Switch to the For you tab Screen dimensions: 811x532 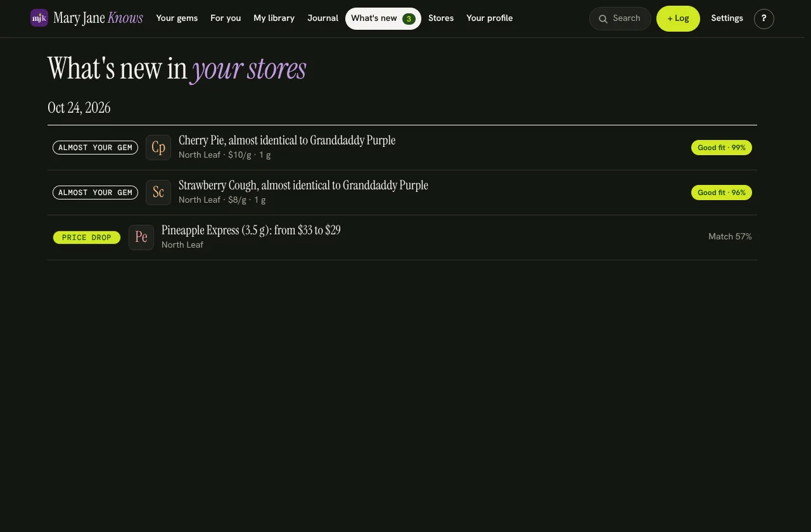(x=226, y=18)
